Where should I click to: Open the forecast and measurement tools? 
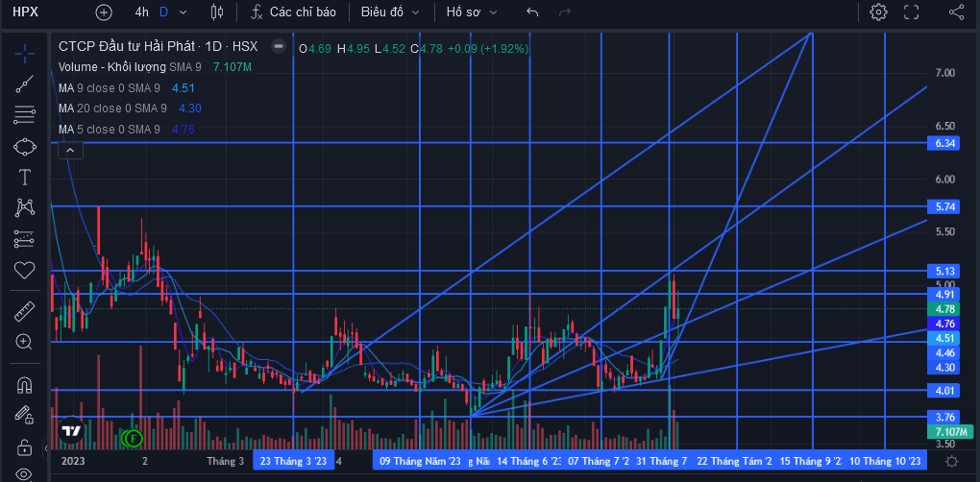coord(24,239)
